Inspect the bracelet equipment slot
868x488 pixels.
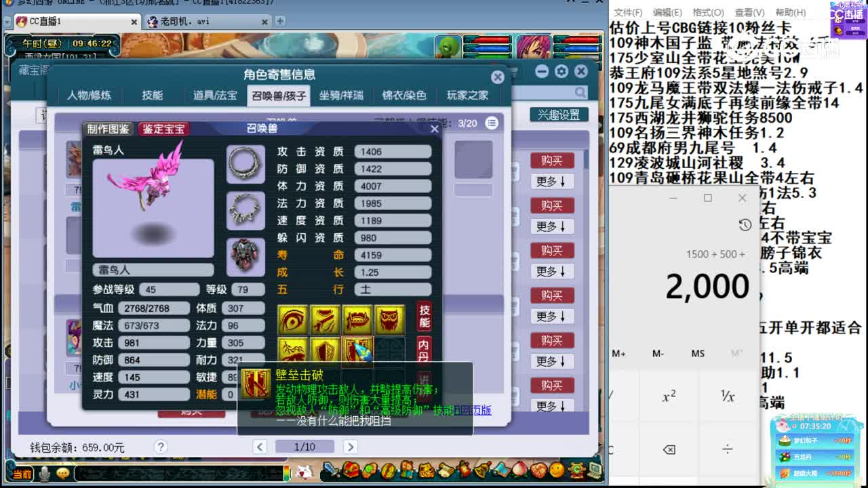coord(245,209)
